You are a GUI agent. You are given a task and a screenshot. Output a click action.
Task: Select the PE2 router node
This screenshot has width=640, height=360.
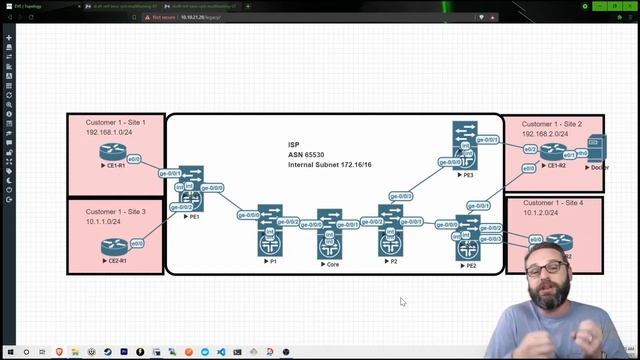[468, 238]
